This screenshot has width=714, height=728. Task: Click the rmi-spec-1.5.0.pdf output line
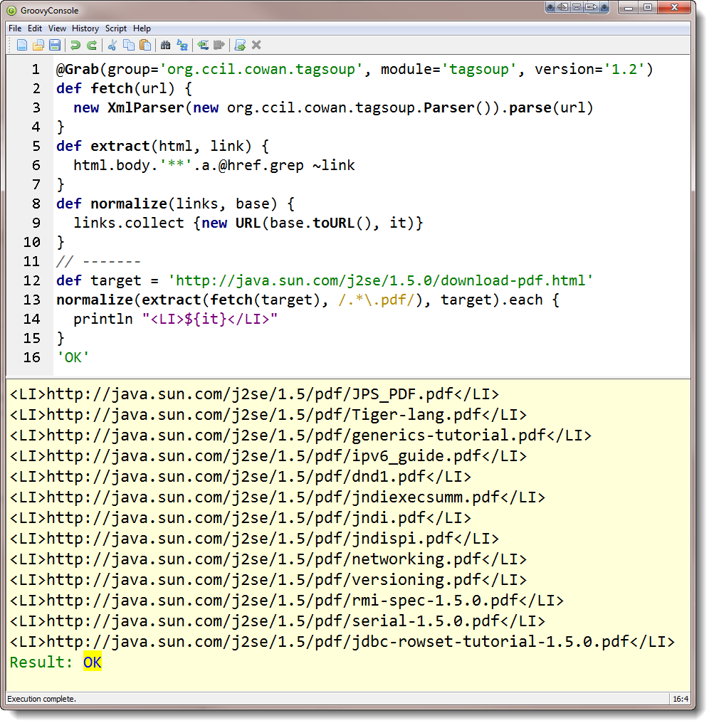tap(287, 601)
